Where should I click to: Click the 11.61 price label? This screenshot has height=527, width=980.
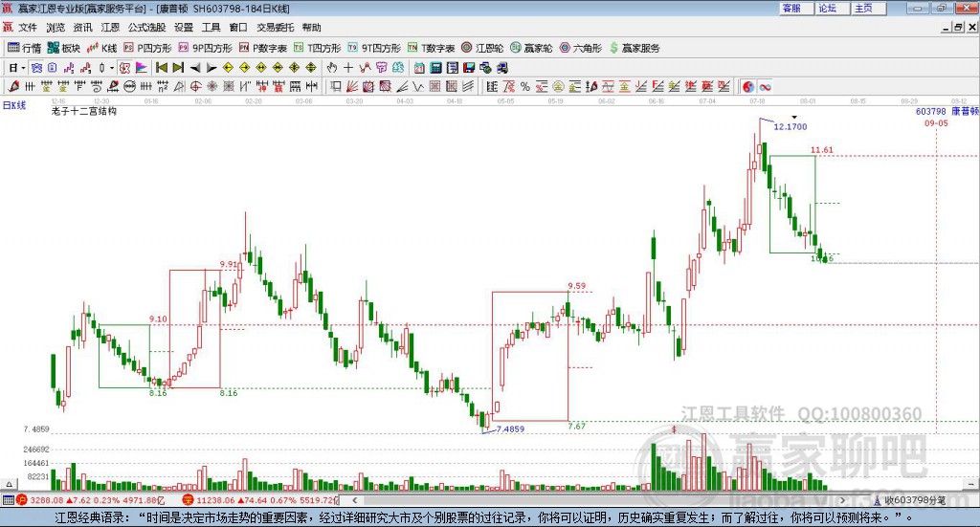click(x=822, y=150)
